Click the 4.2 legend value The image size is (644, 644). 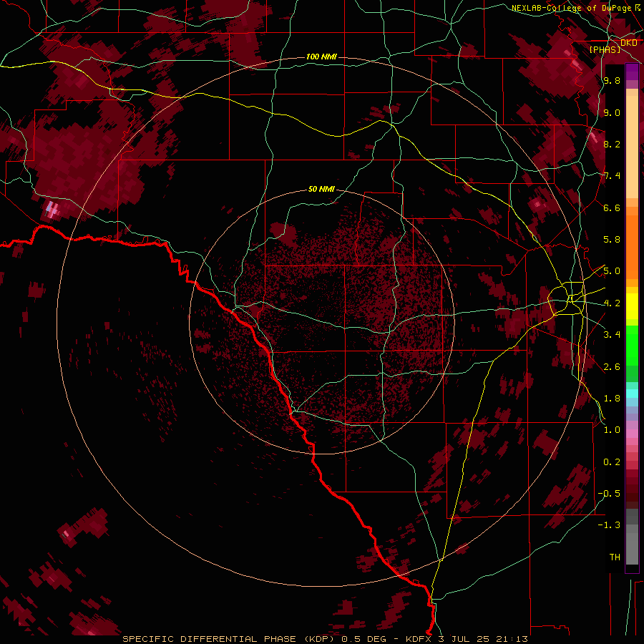point(612,303)
